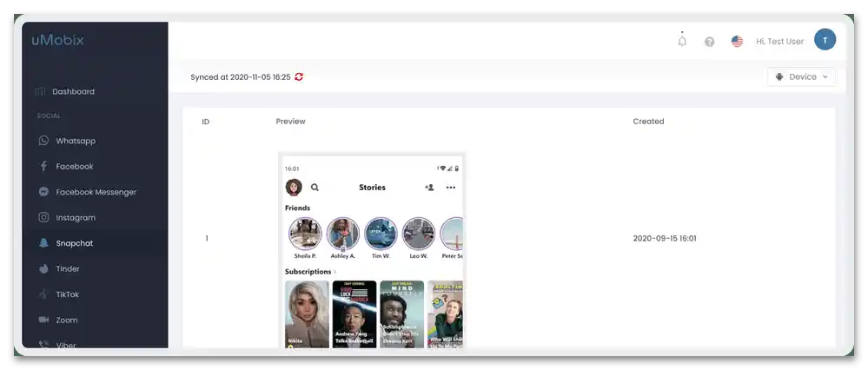Click the add friend icon in preview
Screen dimensions: 868x370
(429, 188)
